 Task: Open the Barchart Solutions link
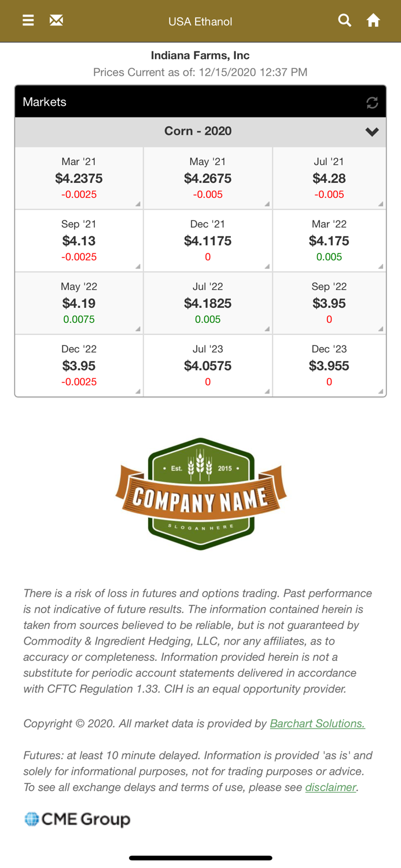tap(318, 723)
